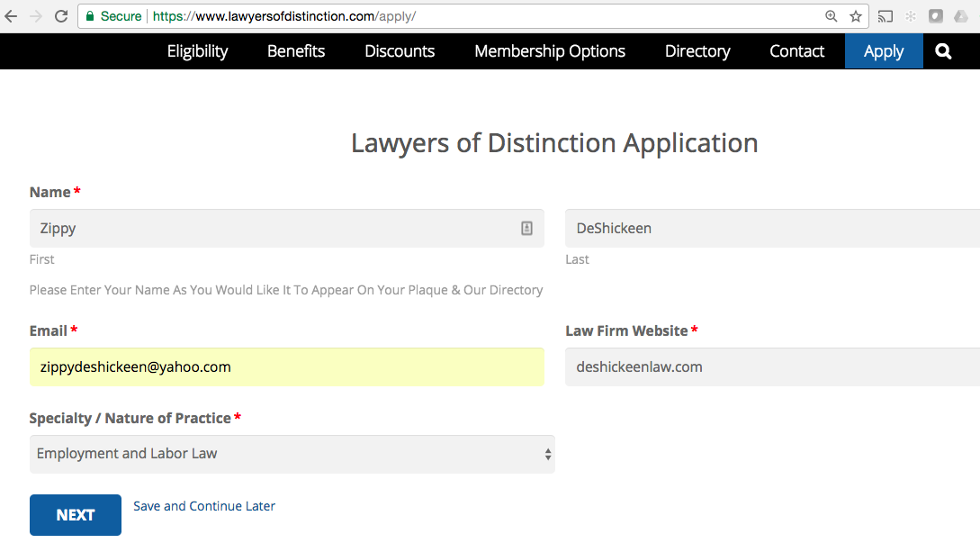980x552 pixels.
Task: Click the Email input field
Action: coord(287,367)
